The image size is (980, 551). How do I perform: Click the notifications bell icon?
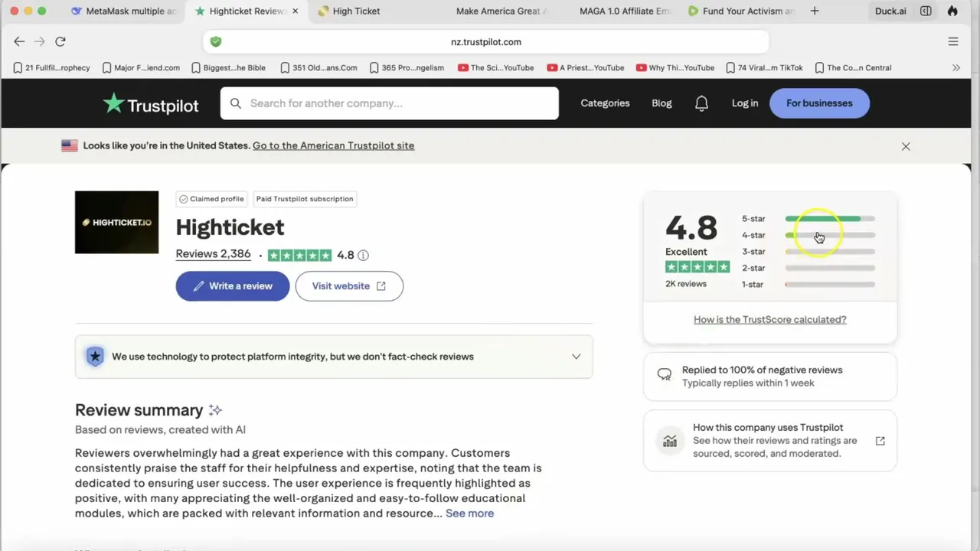(701, 103)
